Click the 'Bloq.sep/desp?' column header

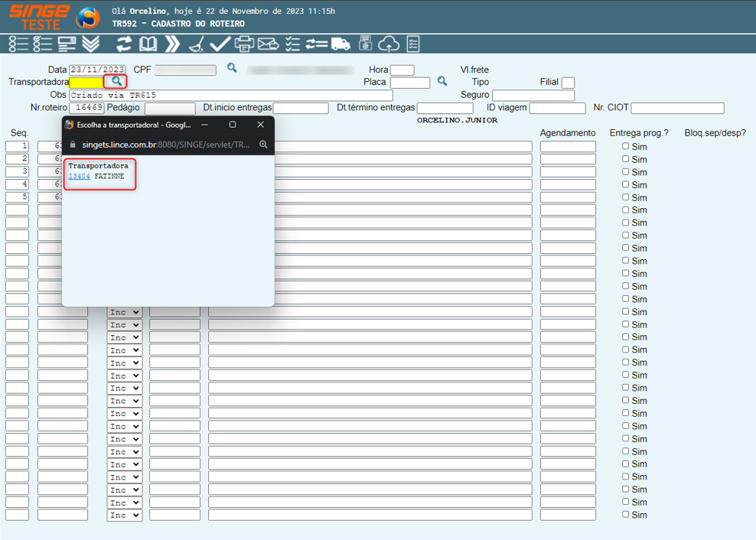tap(715, 133)
